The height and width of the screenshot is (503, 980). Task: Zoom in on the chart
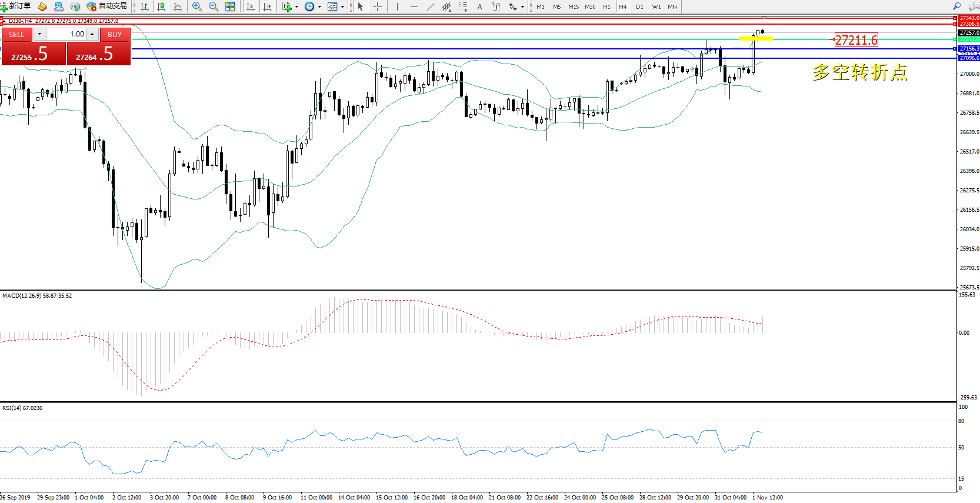(x=197, y=6)
